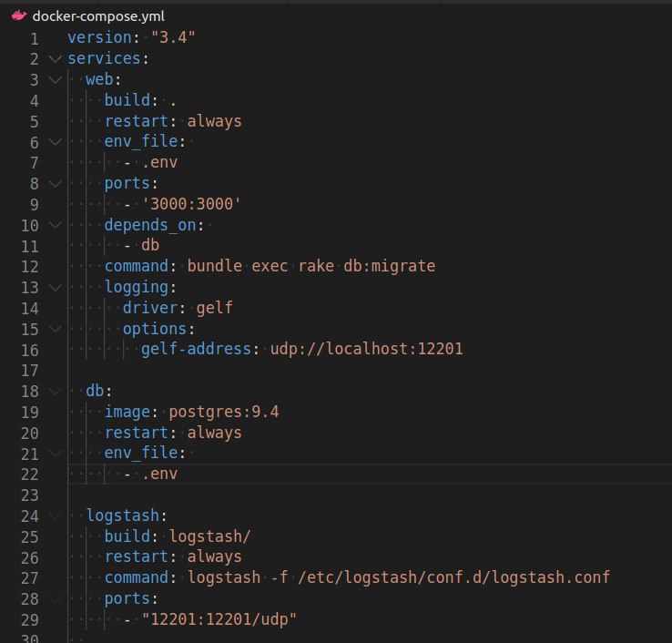672x643 pixels.
Task: Click the always value on line 26
Action: 214,556
